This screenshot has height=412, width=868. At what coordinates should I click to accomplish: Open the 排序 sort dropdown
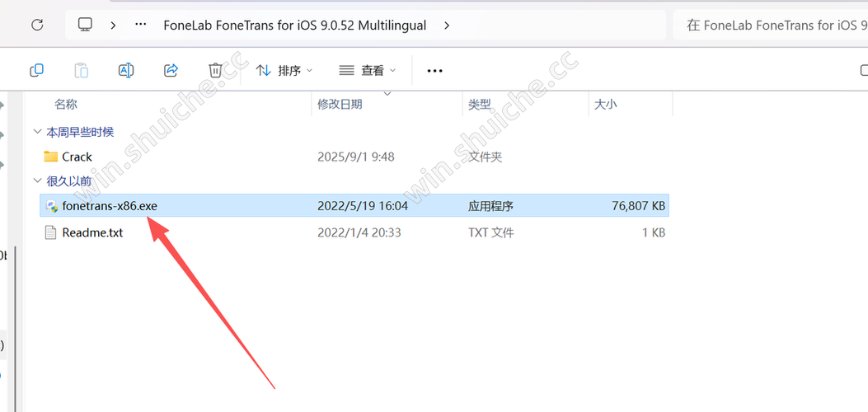[284, 70]
